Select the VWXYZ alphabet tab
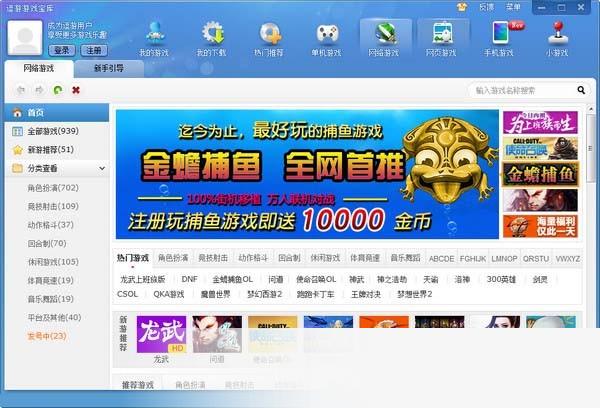The height and width of the screenshot is (408, 600). point(567,259)
